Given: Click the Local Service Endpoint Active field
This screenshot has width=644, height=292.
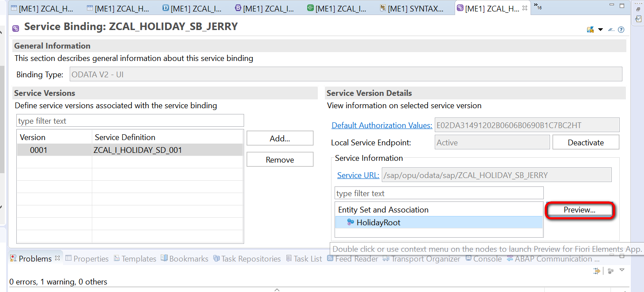Looking at the screenshot, I should 492,142.
